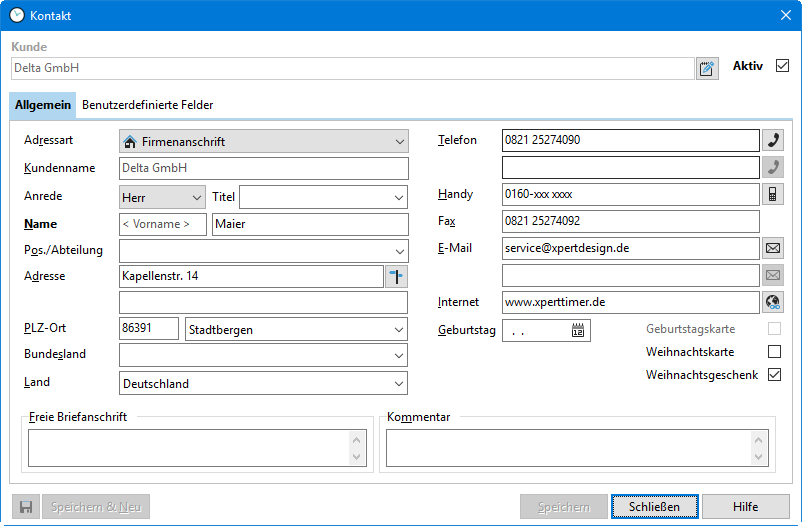Viewport: 802px width, 526px height.
Task: Click the Schließen button
Action: point(654,506)
